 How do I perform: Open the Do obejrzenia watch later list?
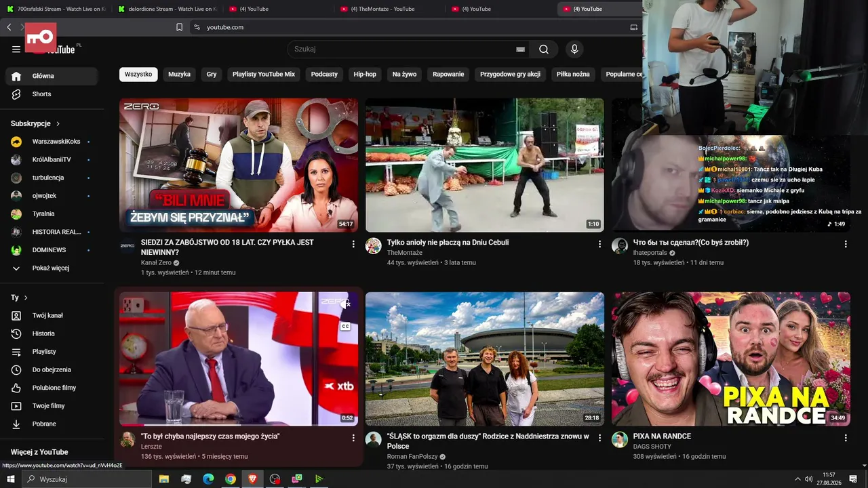[52, 369]
